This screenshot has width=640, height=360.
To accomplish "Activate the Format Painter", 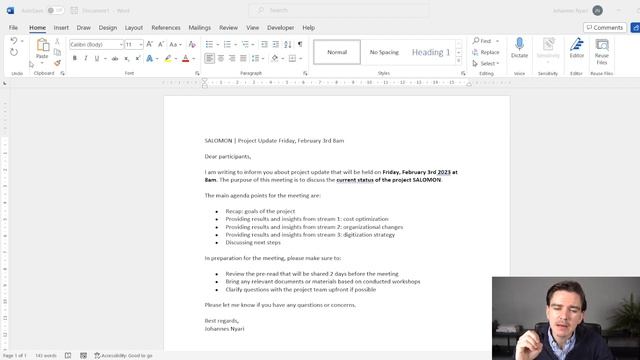I will pyautogui.click(x=57, y=63).
